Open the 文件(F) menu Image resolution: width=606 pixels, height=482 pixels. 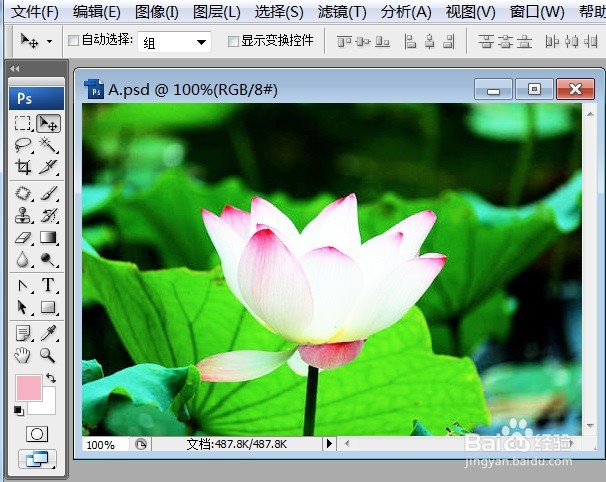point(35,12)
